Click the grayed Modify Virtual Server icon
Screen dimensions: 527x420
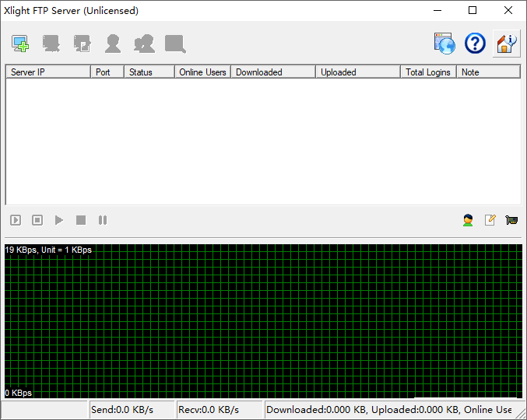point(82,44)
